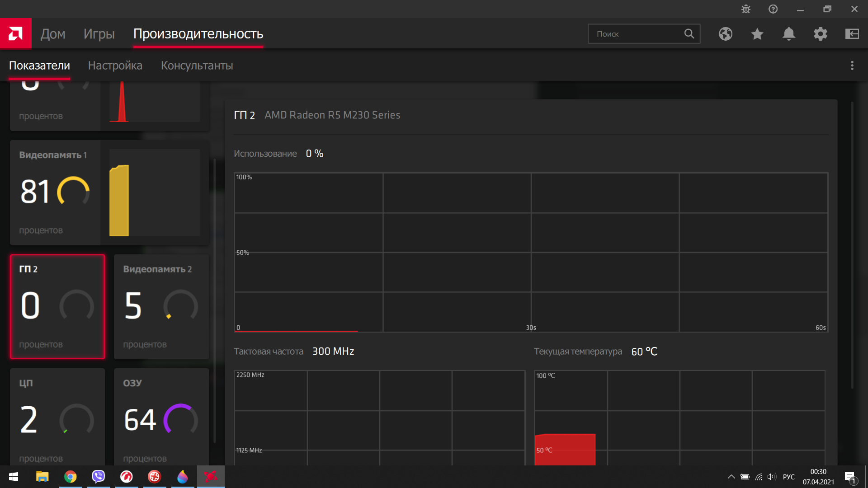868x488 pixels.
Task: Show hidden tray icons chevron
Action: 731,477
